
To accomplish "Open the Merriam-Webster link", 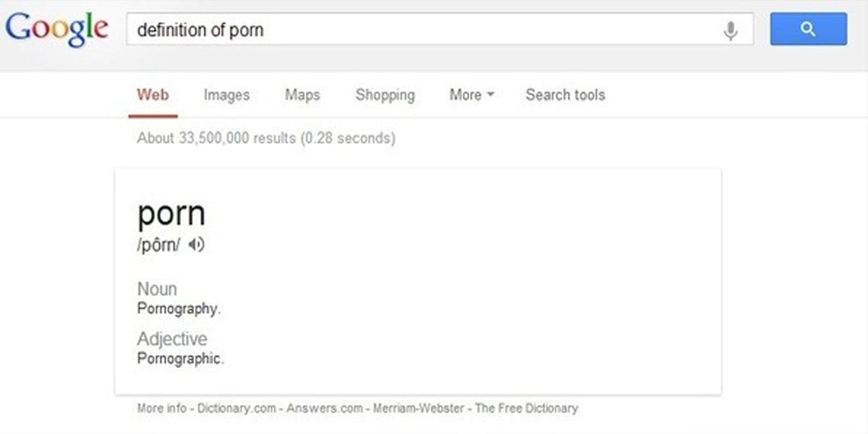I will pos(419,408).
